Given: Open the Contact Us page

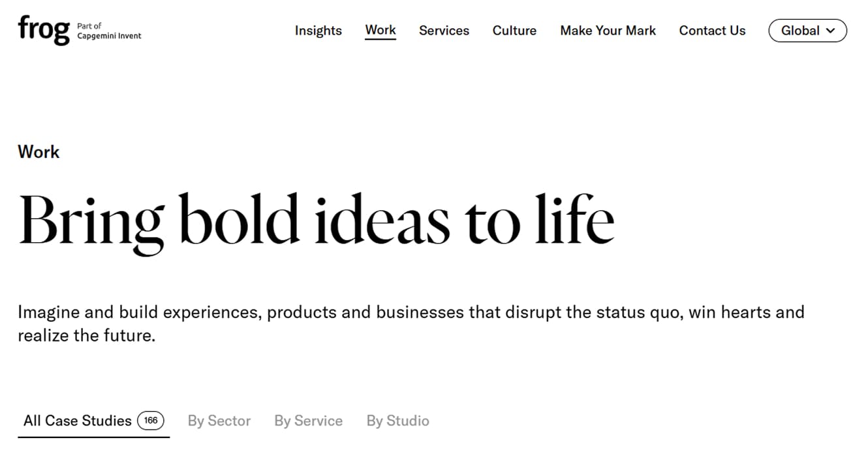Looking at the screenshot, I should coord(712,31).
